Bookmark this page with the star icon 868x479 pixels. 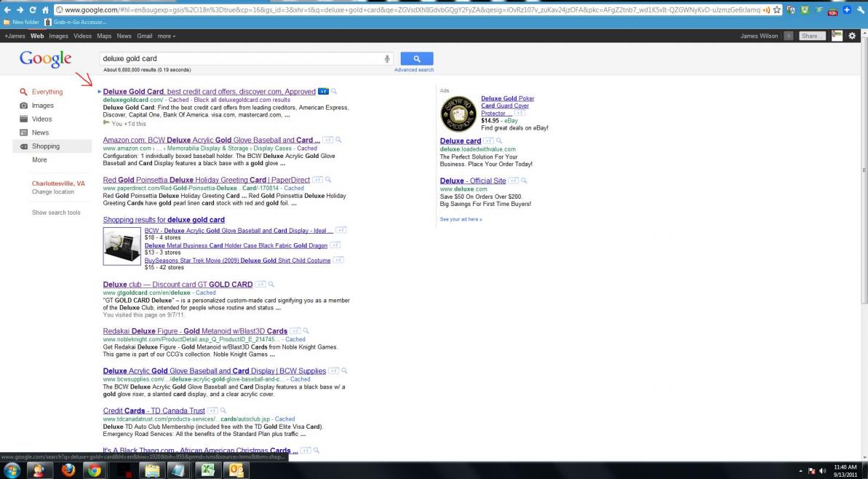[x=776, y=10]
